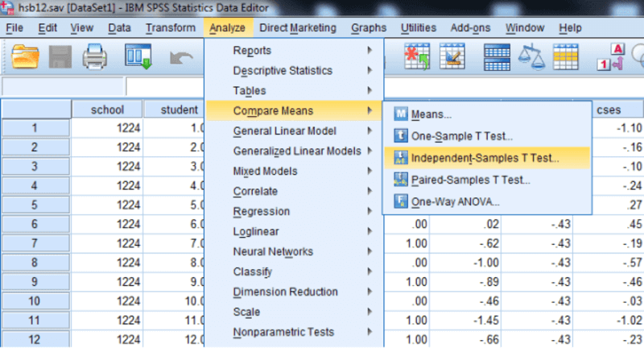This screenshot has height=348, width=644.
Task: Expand the Compare Means submenu
Action: click(x=295, y=110)
